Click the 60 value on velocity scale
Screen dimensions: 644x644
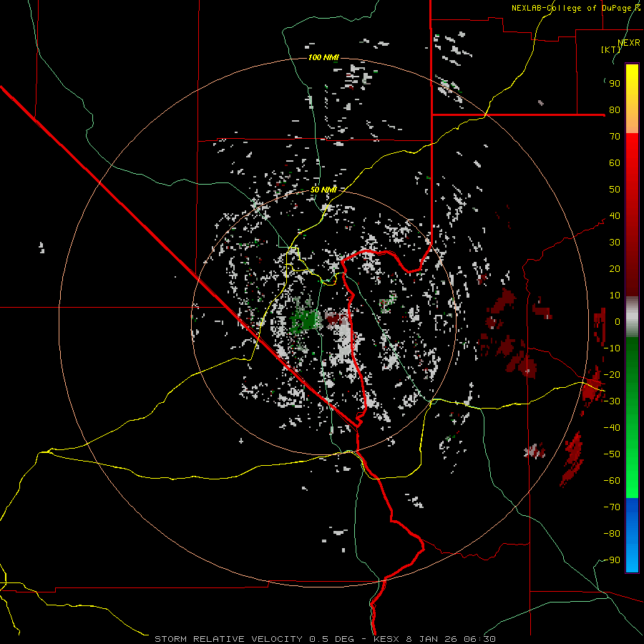615,163
